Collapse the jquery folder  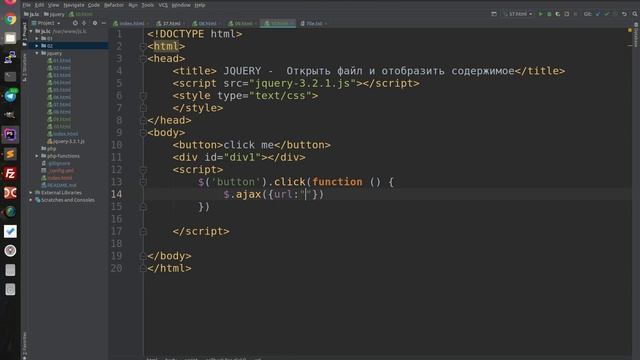tap(37, 53)
